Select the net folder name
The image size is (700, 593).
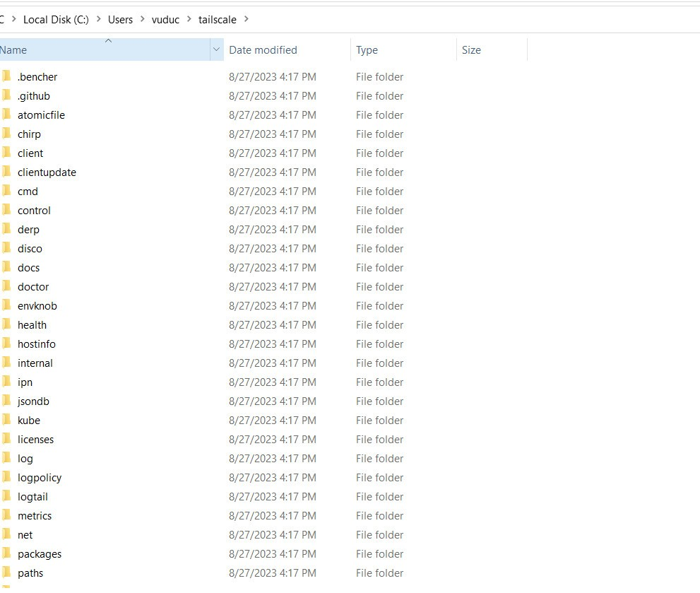click(25, 535)
